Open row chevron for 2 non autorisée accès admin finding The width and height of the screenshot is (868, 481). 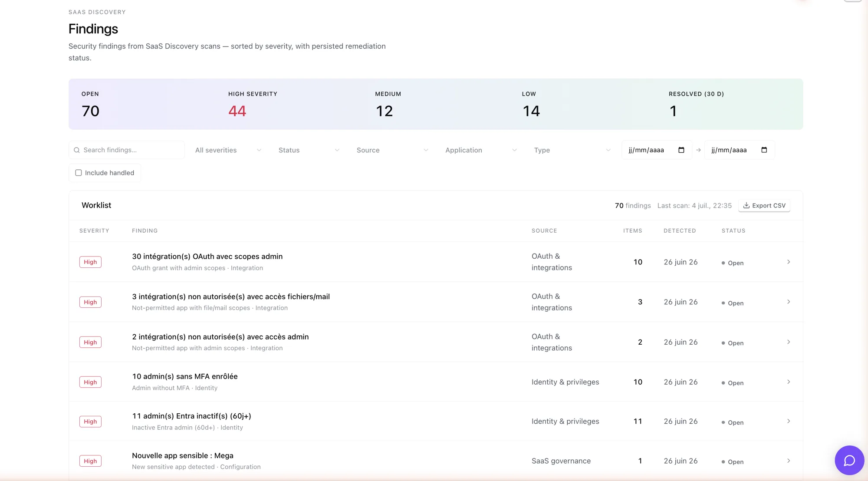pyautogui.click(x=789, y=342)
